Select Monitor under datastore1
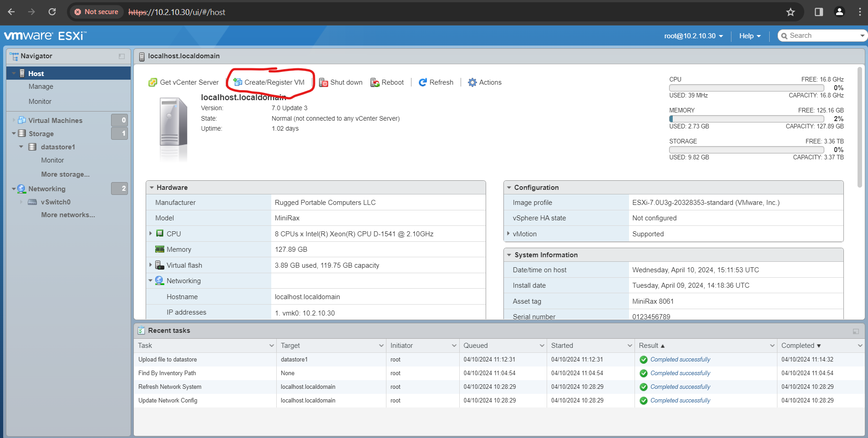This screenshot has height=438, width=868. point(52,160)
